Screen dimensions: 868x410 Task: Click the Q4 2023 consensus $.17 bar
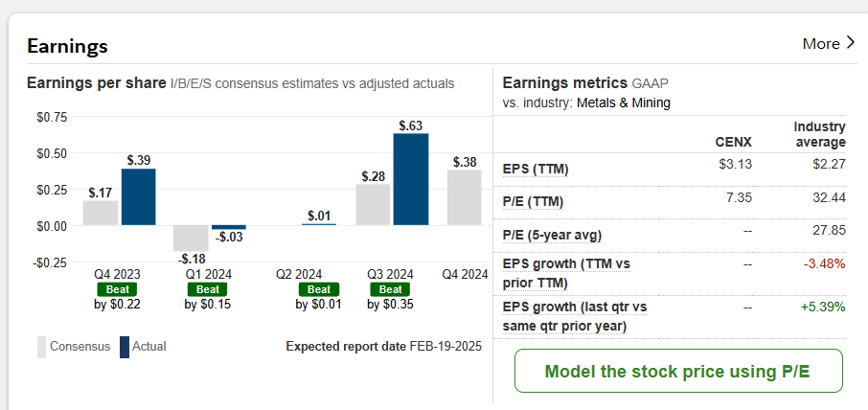pos(101,213)
